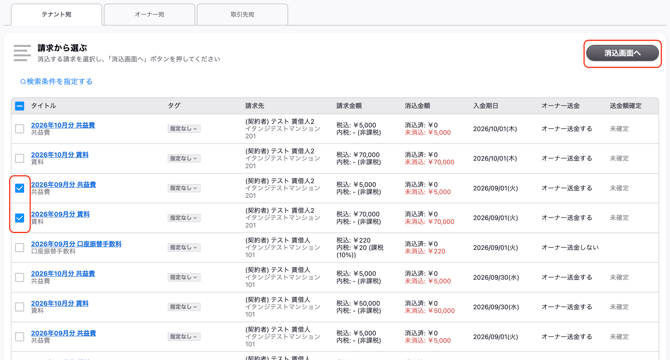Click the 未消込: ¥220 amount

click(x=425, y=251)
